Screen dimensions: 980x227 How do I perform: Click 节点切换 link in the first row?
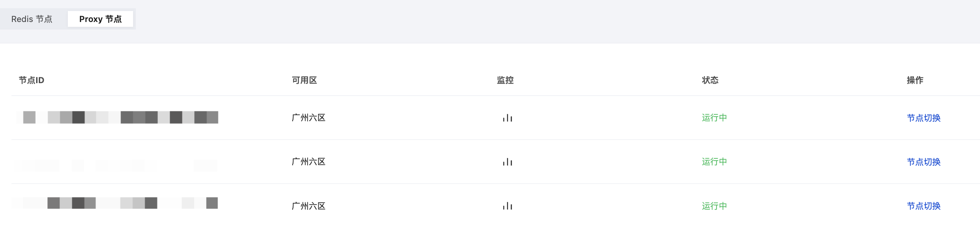click(924, 118)
